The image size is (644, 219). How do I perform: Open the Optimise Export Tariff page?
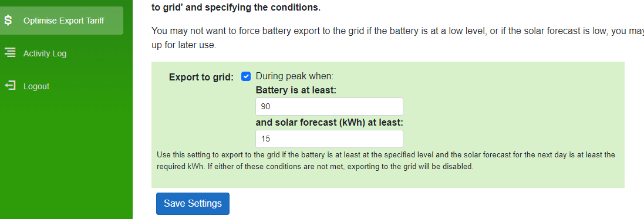[x=61, y=21]
